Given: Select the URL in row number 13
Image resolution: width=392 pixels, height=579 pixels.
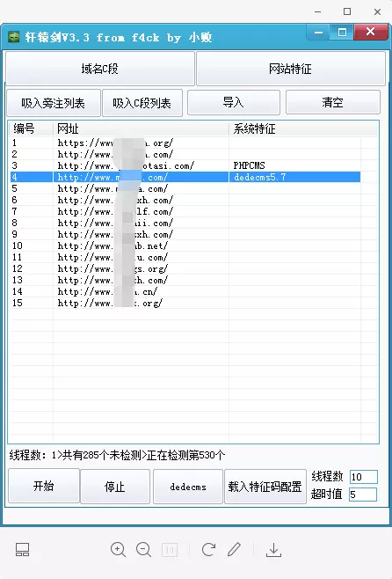Looking at the screenshot, I should point(113,281).
